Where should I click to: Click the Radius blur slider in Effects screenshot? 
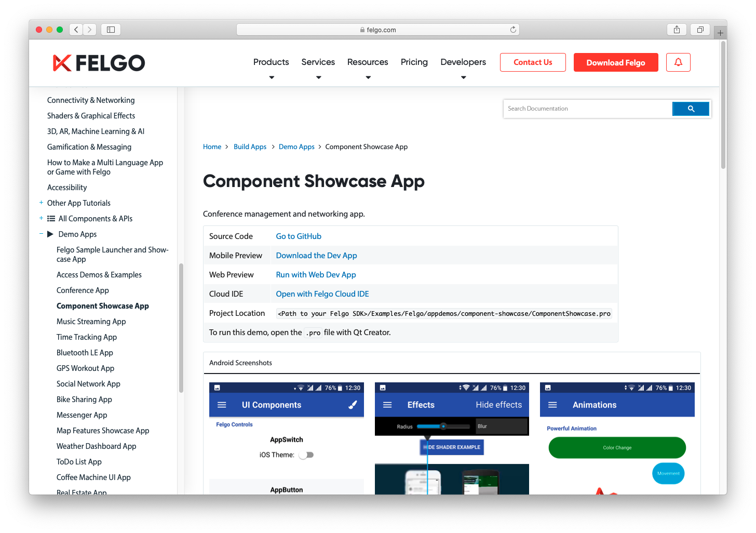click(x=443, y=426)
